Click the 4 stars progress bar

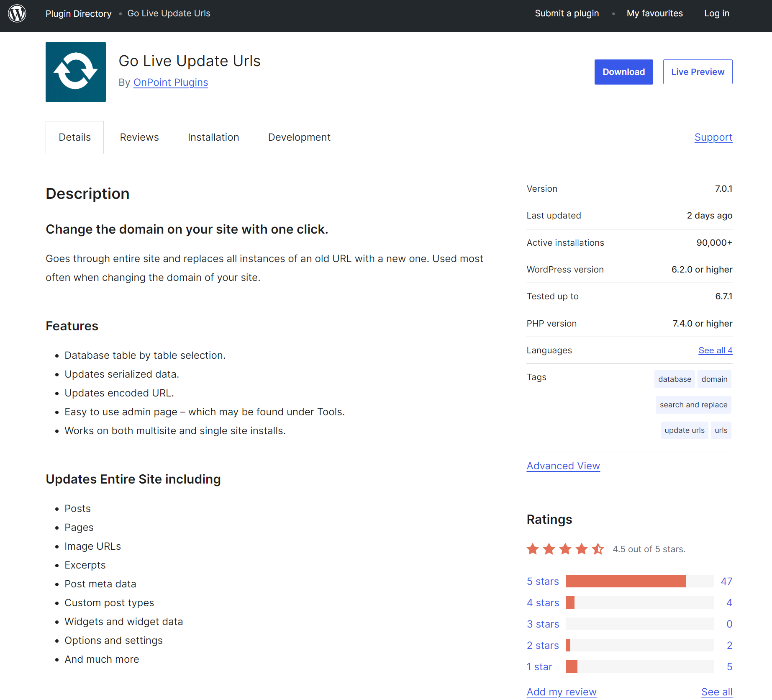click(640, 602)
